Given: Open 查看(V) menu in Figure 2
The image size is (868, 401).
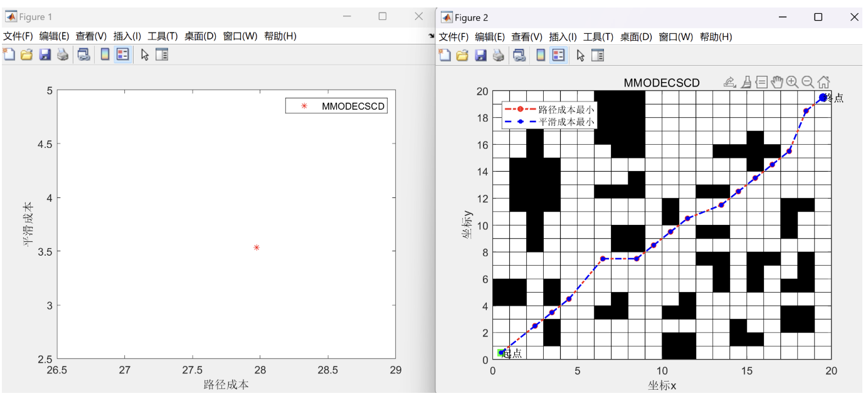Looking at the screenshot, I should 527,37.
